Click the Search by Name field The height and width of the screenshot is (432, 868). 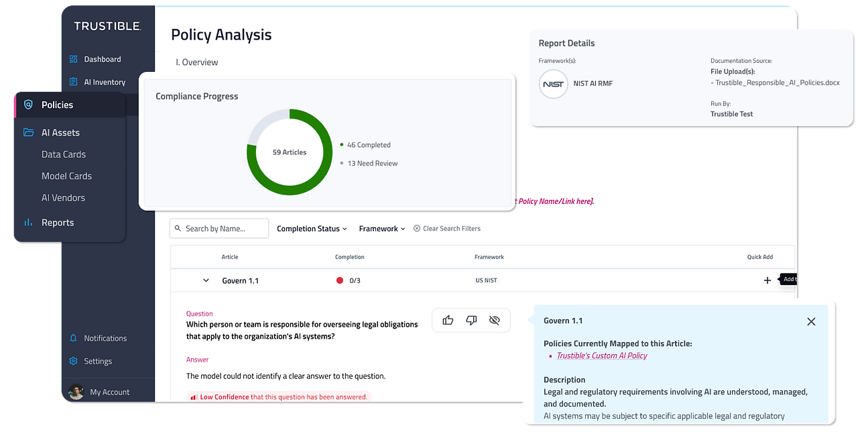(x=219, y=229)
